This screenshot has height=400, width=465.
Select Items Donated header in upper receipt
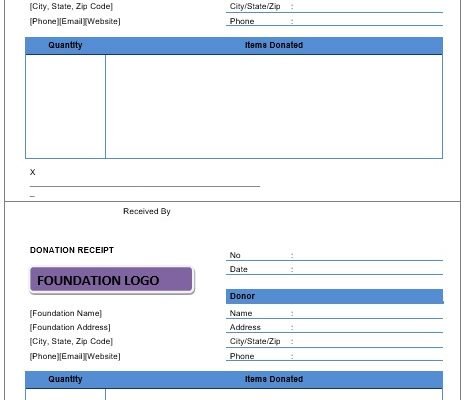pyautogui.click(x=274, y=45)
